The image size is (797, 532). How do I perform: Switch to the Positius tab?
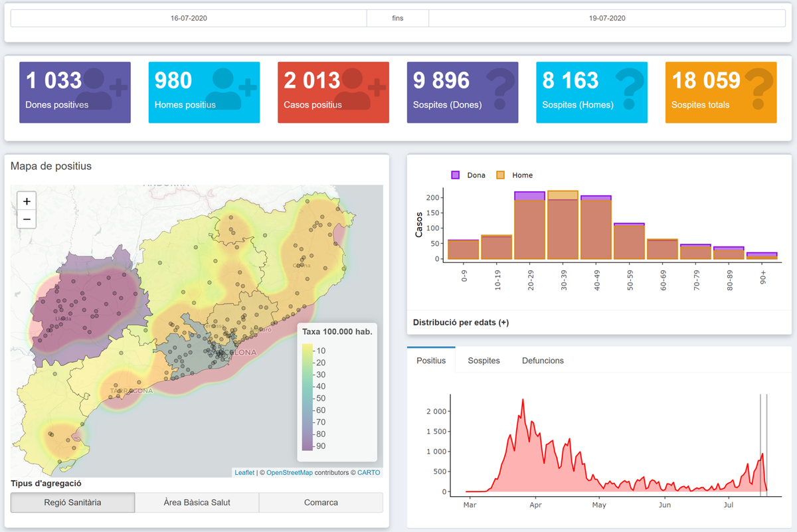[x=431, y=360]
